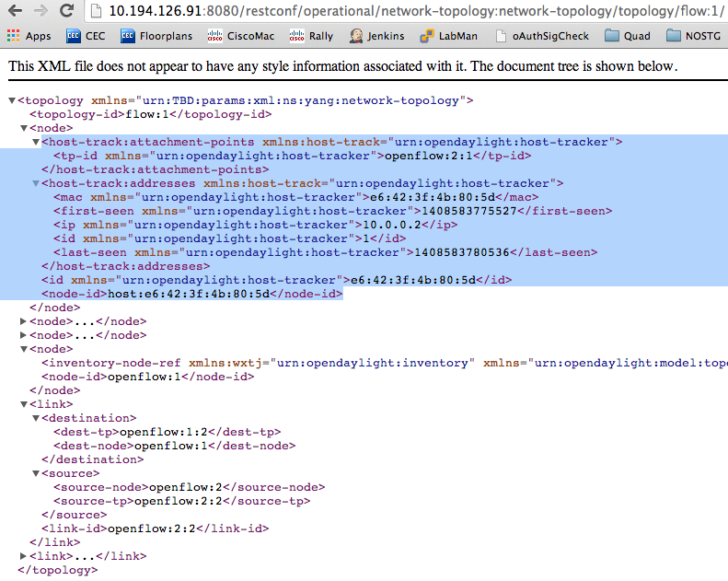This screenshot has width=728, height=581.
Task: Collapse the expanded link element
Action: click(x=24, y=404)
